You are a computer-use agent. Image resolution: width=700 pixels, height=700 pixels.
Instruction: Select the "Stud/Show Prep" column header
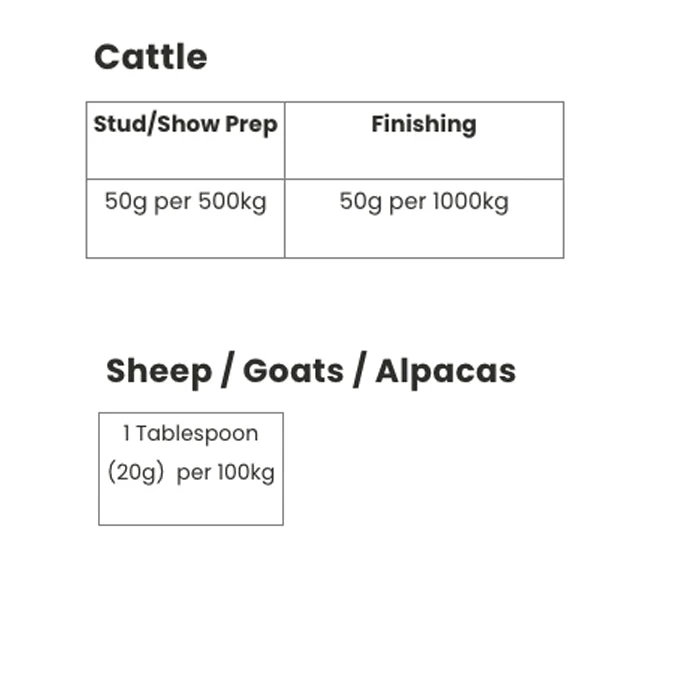(185, 125)
